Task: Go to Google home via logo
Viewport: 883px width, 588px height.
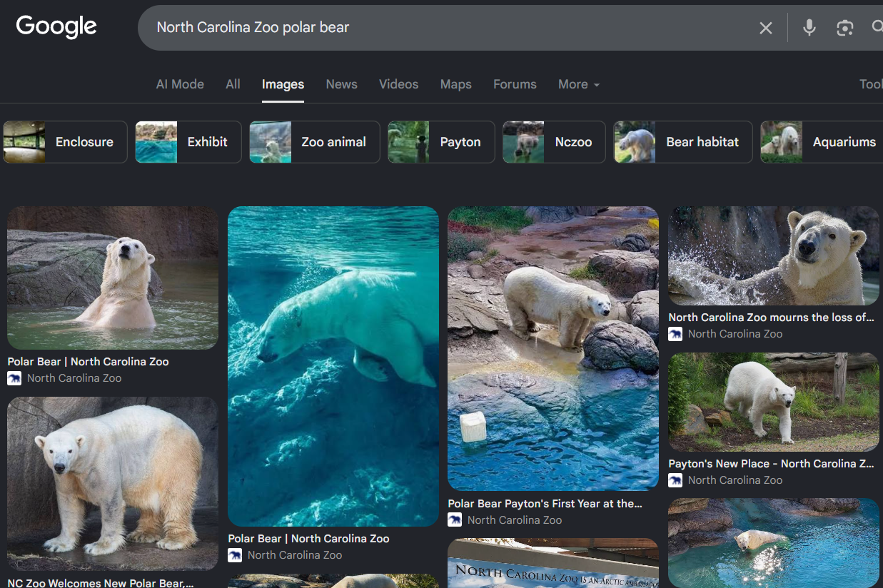Action: pos(56,27)
